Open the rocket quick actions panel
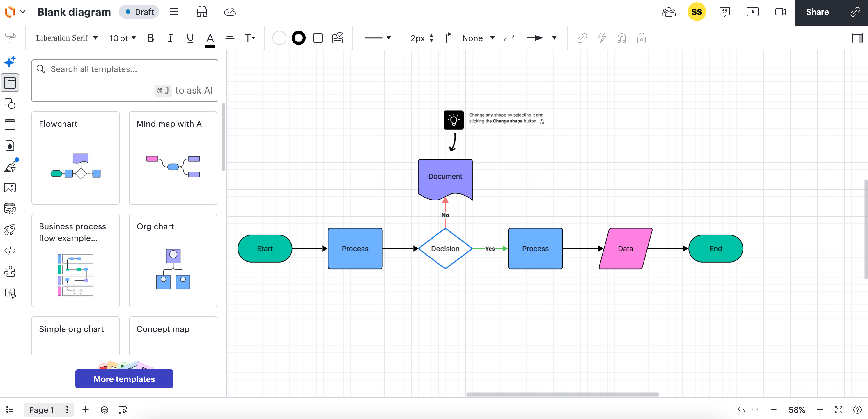 [10, 229]
